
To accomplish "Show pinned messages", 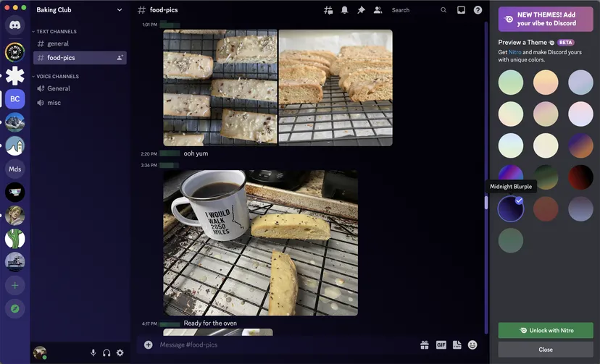I will tap(361, 10).
